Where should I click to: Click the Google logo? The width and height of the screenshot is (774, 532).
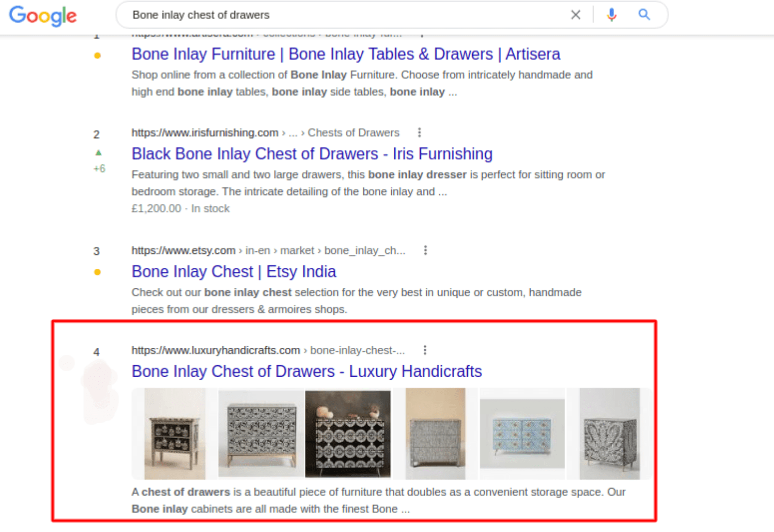click(x=43, y=16)
